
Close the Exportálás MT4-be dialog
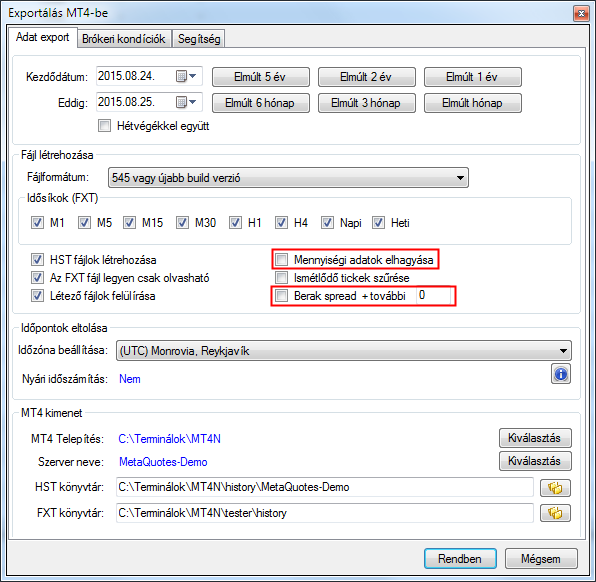point(581,14)
